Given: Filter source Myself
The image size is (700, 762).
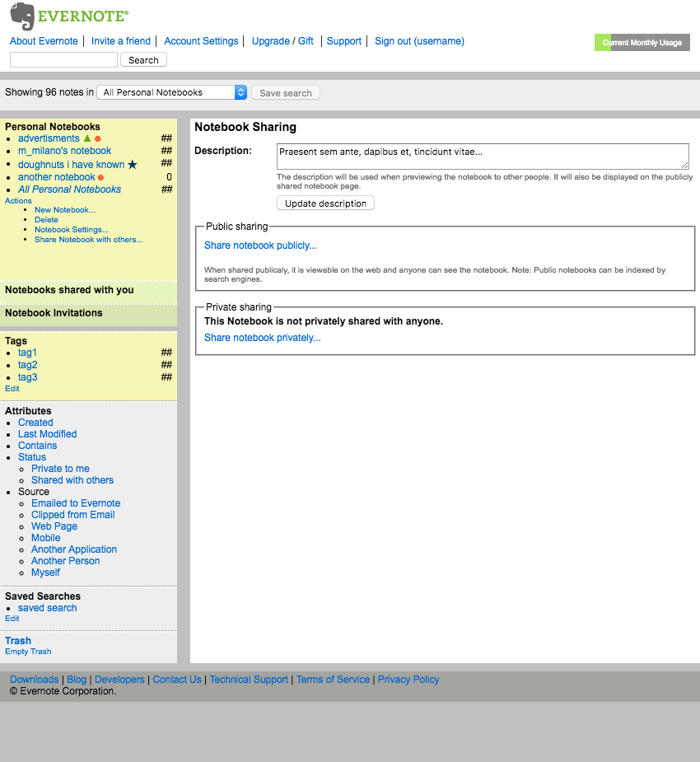Looking at the screenshot, I should click(45, 573).
